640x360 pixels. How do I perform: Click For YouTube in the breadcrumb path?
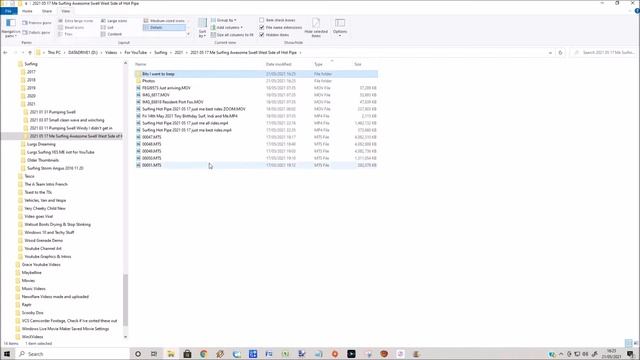136,53
